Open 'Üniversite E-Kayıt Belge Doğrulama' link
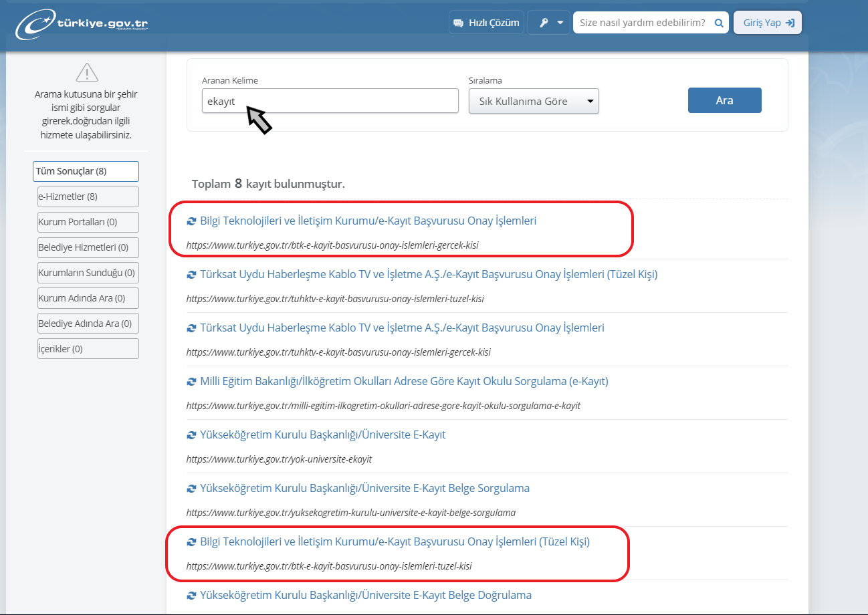 click(x=366, y=595)
